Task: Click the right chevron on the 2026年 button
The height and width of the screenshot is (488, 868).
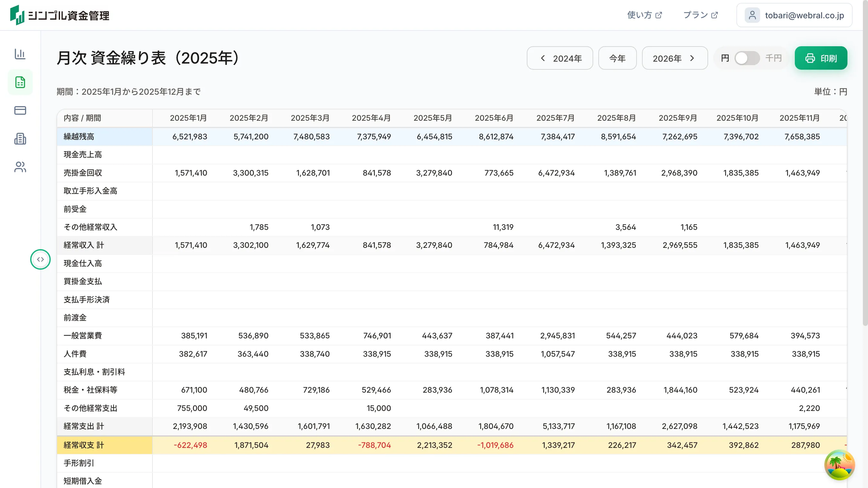Action: pos(692,58)
